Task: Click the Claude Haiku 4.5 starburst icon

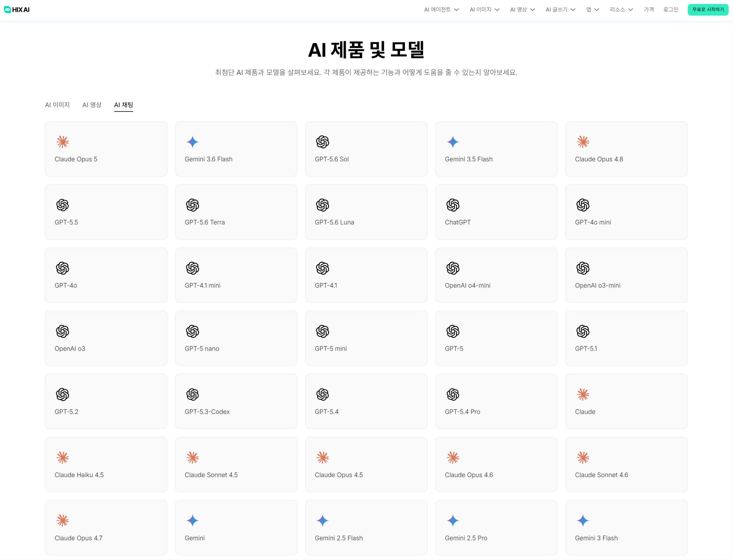Action: [x=62, y=458]
